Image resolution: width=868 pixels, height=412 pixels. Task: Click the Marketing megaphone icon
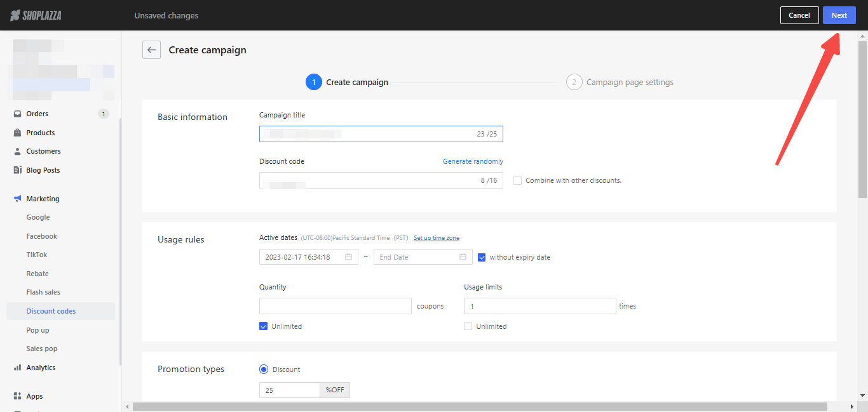click(x=18, y=199)
